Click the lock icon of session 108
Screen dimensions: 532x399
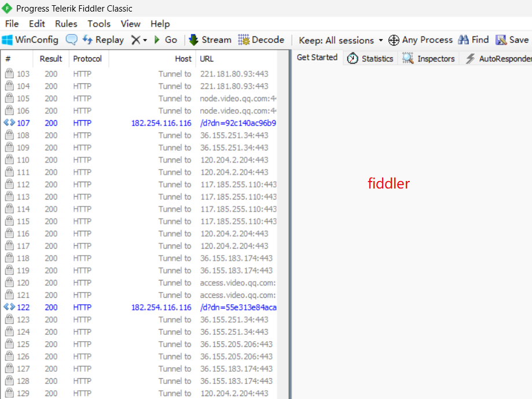point(9,135)
